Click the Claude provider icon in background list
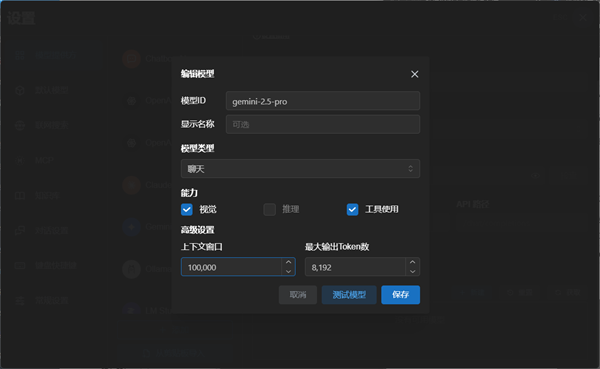The image size is (600, 369). (x=131, y=185)
